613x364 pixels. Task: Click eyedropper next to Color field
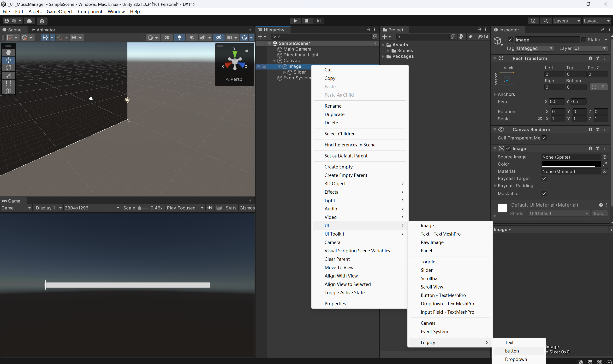[x=605, y=164]
